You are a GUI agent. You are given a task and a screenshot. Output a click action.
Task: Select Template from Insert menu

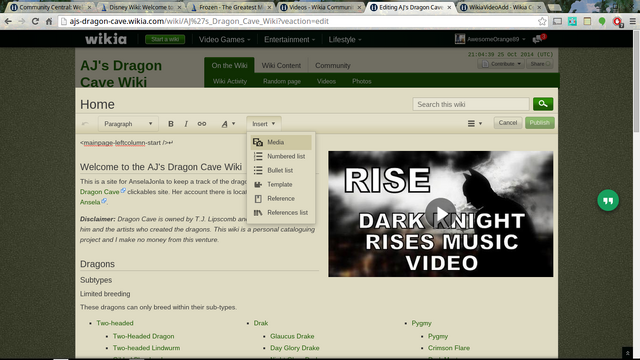click(x=281, y=184)
